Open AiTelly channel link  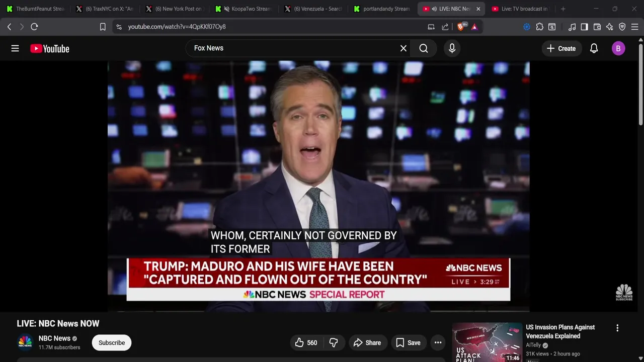[x=533, y=345]
